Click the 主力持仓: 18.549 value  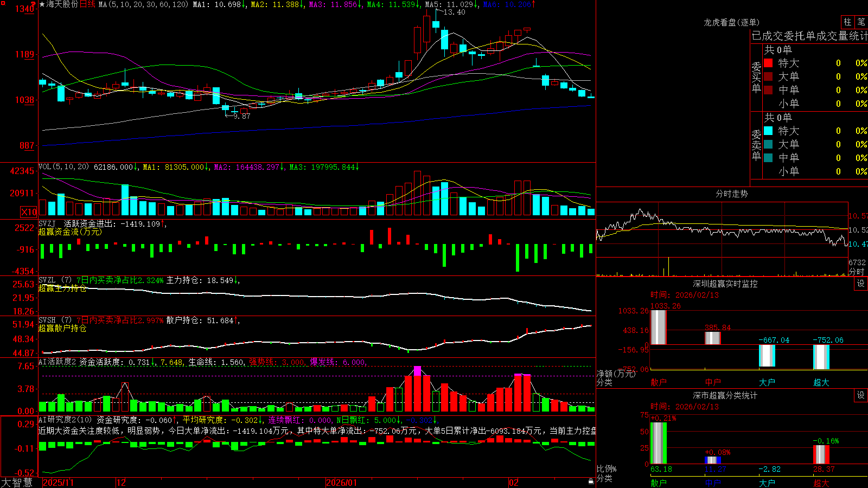pos(203,280)
